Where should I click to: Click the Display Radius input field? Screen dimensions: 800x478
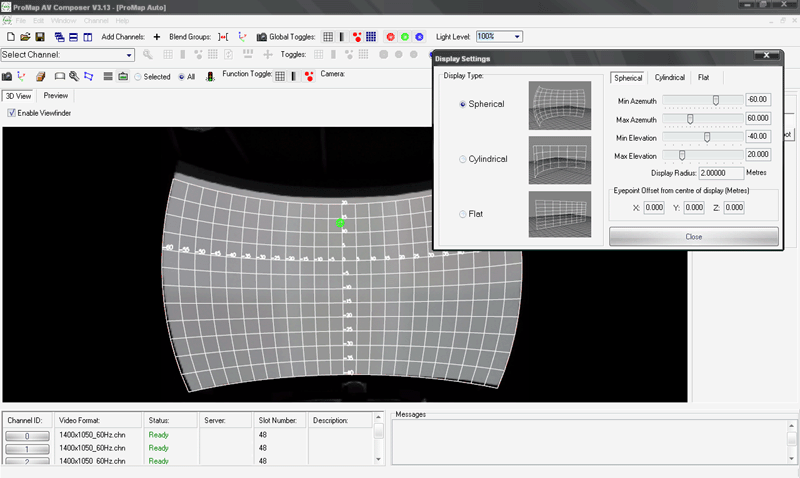pyautogui.click(x=721, y=172)
